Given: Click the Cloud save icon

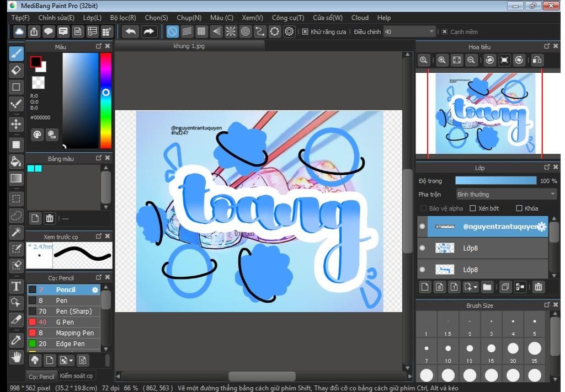Looking at the screenshot, I should click(19, 31).
